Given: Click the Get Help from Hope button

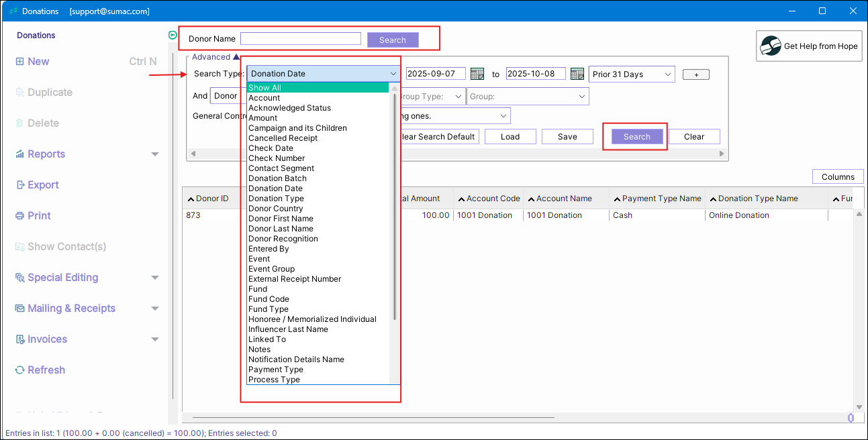Looking at the screenshot, I should point(809,46).
